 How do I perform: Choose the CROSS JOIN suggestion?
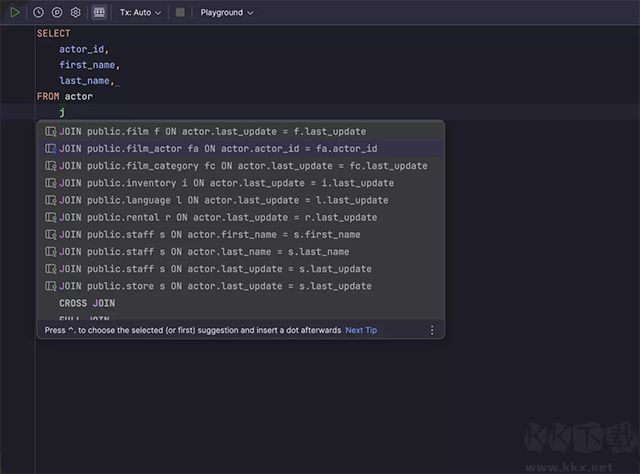(240, 303)
